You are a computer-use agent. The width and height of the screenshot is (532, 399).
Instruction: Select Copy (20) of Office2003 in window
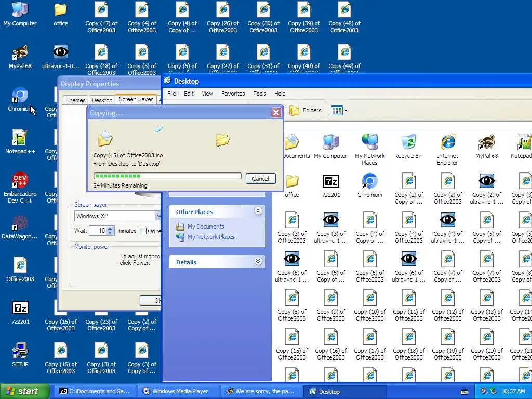tap(486, 345)
